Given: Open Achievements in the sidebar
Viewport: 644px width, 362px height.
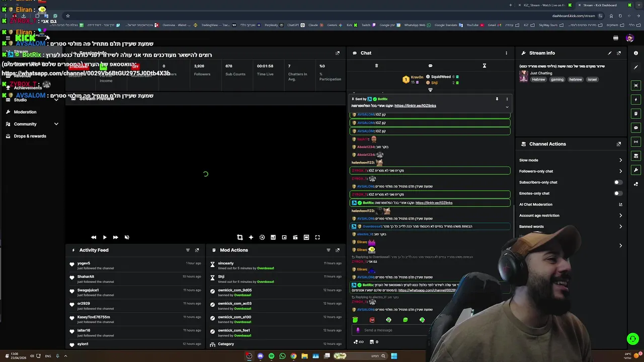Looking at the screenshot, I should (x=28, y=87).
